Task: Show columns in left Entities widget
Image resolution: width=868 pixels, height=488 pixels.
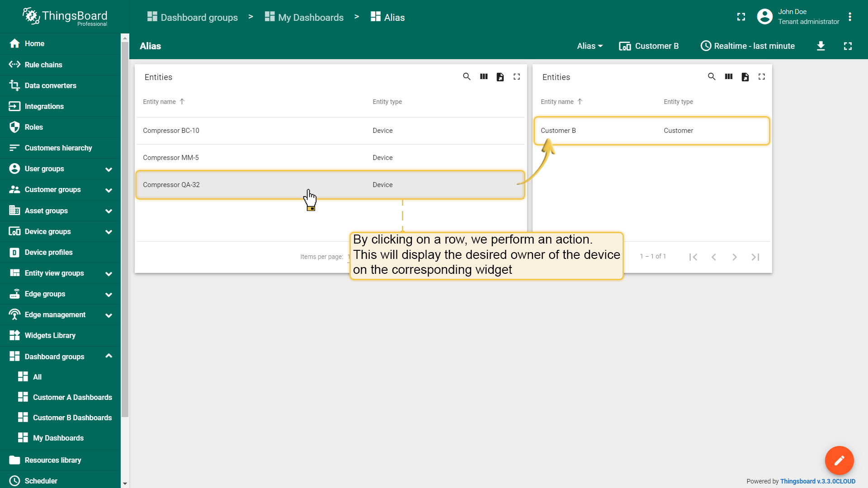Action: tap(484, 77)
